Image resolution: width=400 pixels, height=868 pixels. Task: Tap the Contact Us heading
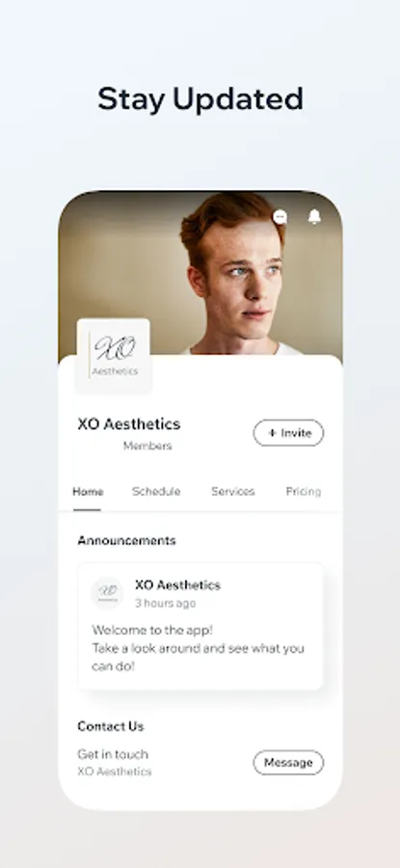click(x=111, y=726)
